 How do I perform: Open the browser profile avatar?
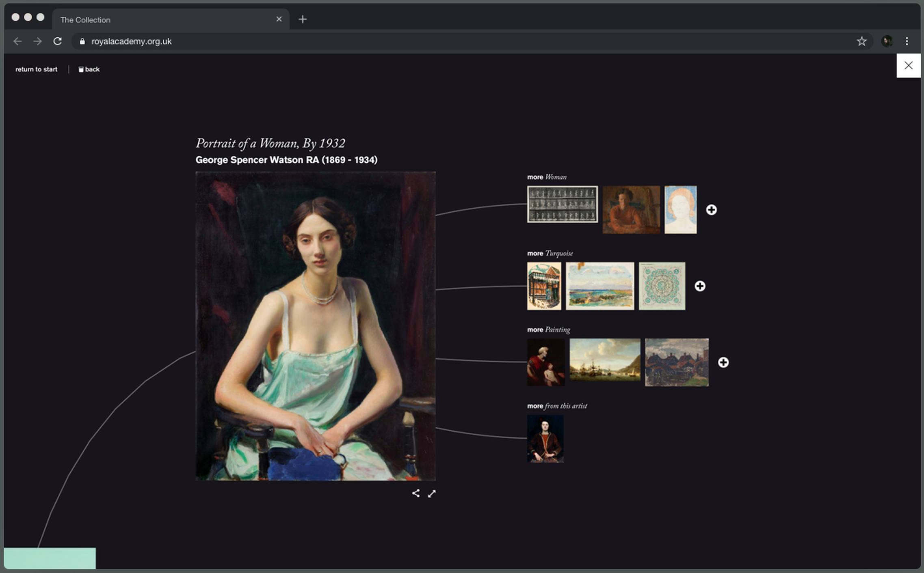(887, 41)
